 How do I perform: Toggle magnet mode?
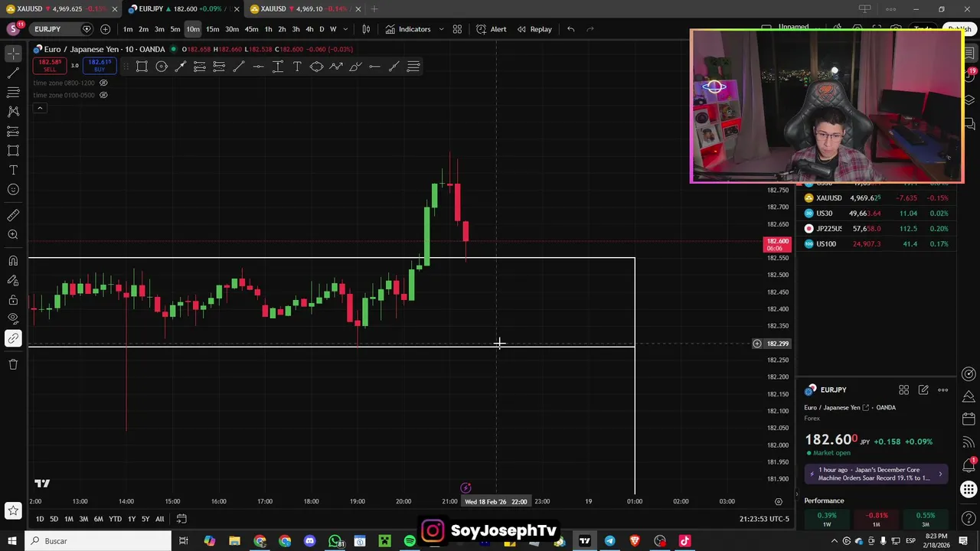coord(13,261)
